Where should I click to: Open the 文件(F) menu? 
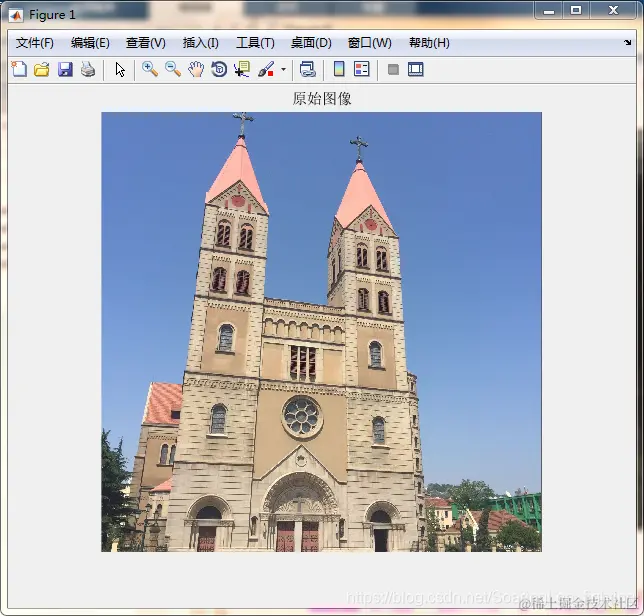(35, 43)
